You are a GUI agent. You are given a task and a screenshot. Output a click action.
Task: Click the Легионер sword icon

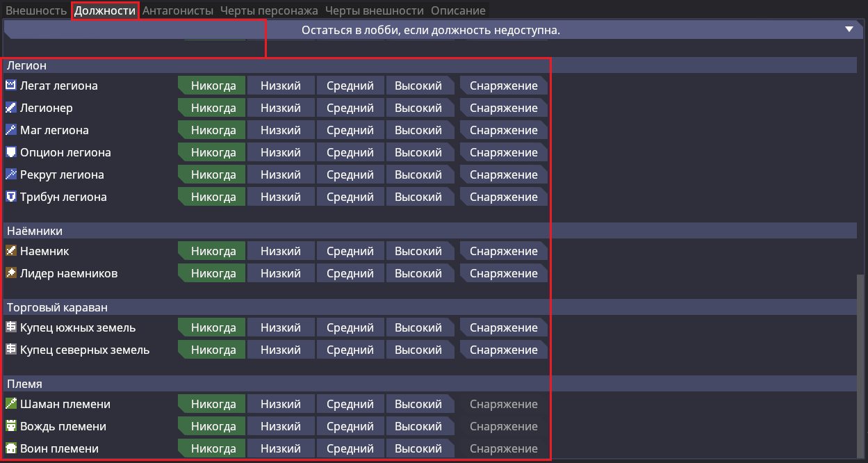click(x=11, y=108)
